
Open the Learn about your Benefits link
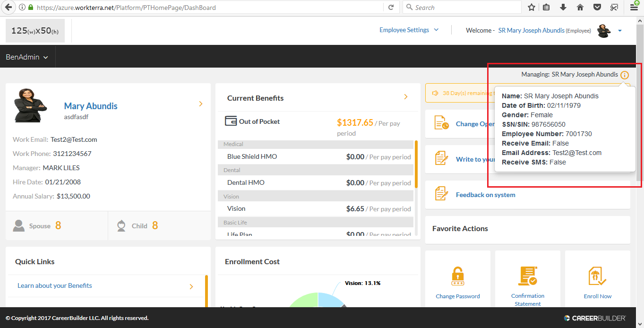point(55,285)
